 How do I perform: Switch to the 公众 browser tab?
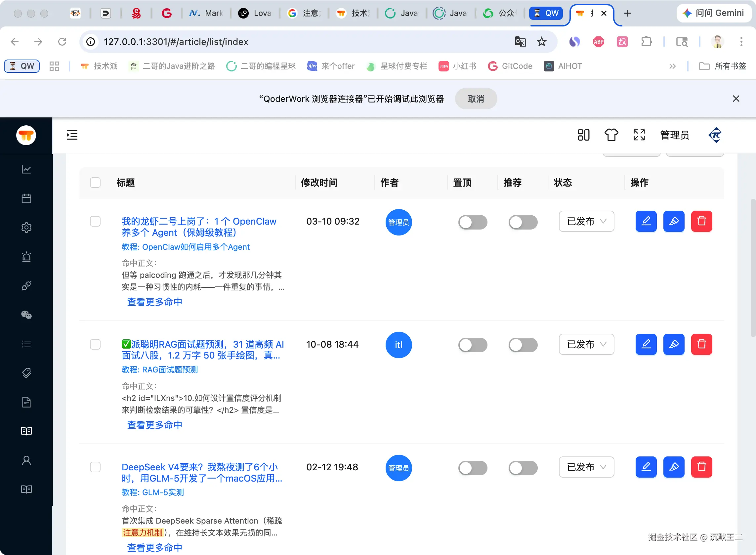pos(499,13)
